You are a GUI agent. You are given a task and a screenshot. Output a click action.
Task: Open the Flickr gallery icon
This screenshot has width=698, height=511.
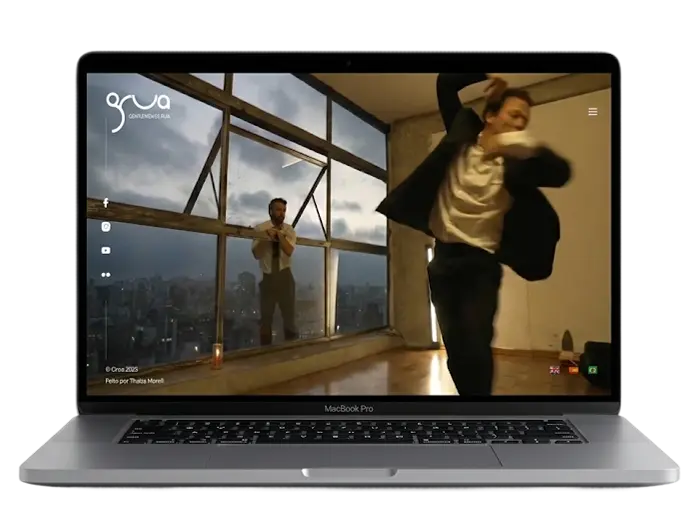coord(106,275)
